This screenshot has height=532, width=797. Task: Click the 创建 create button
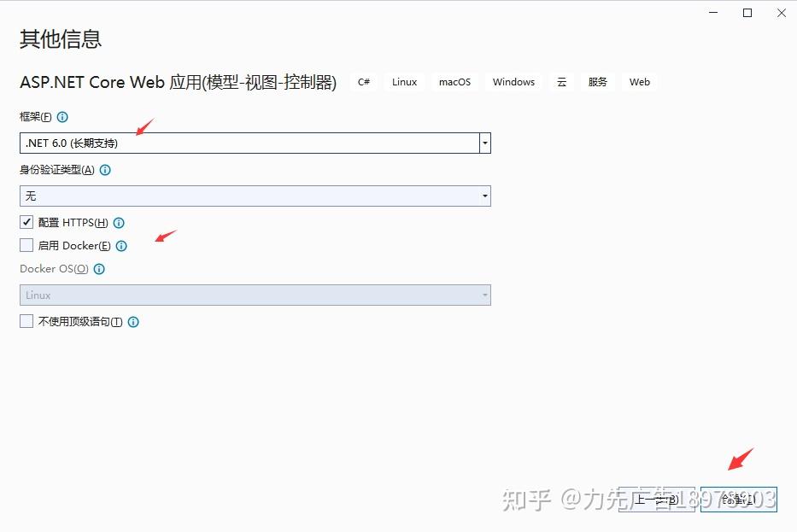pyautogui.click(x=739, y=500)
